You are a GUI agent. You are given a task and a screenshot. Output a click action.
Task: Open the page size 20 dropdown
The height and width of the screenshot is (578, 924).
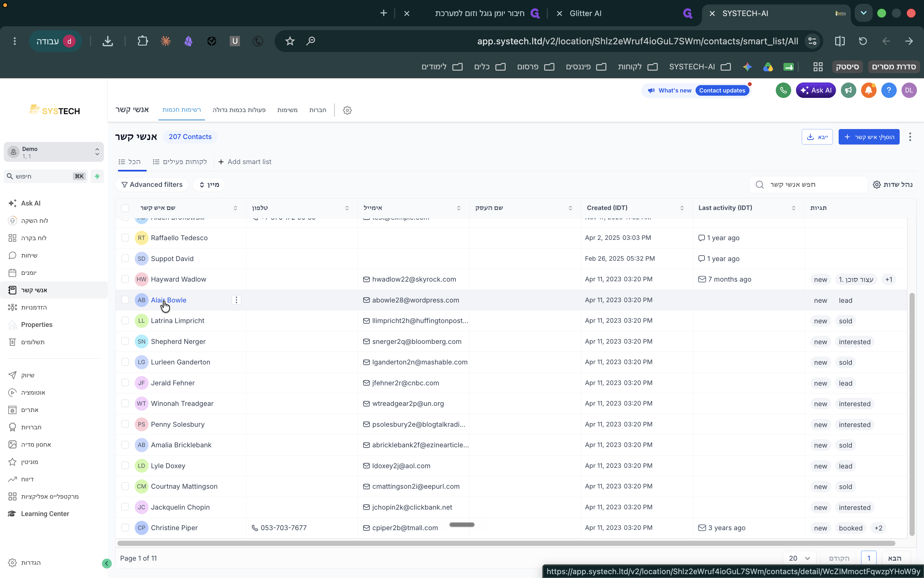pyautogui.click(x=800, y=558)
